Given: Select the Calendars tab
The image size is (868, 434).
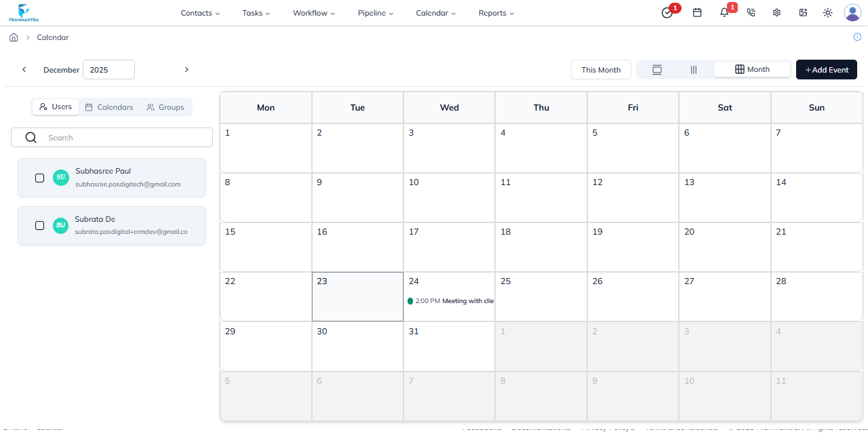Looking at the screenshot, I should coord(108,107).
